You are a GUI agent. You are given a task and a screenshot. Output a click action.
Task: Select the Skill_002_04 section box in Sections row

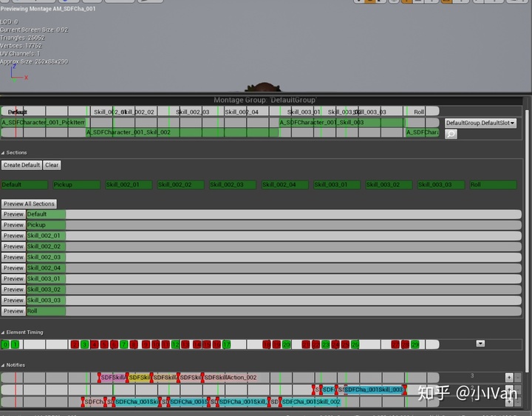[x=285, y=185]
